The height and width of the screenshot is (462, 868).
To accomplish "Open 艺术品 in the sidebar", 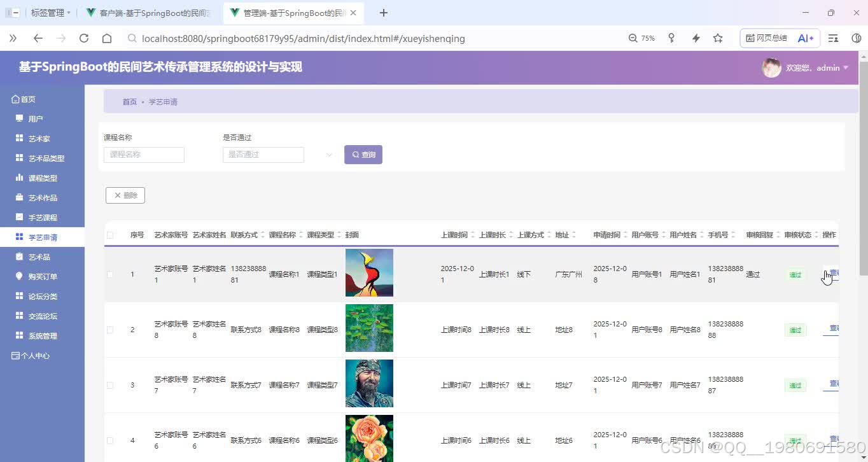I will [x=39, y=257].
